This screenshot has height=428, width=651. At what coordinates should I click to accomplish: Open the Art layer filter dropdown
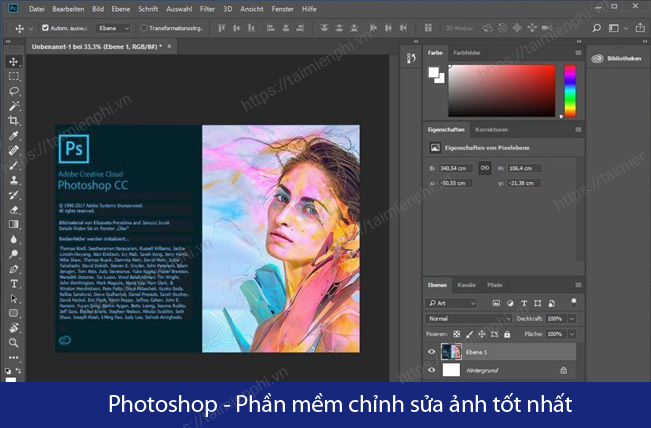point(451,303)
